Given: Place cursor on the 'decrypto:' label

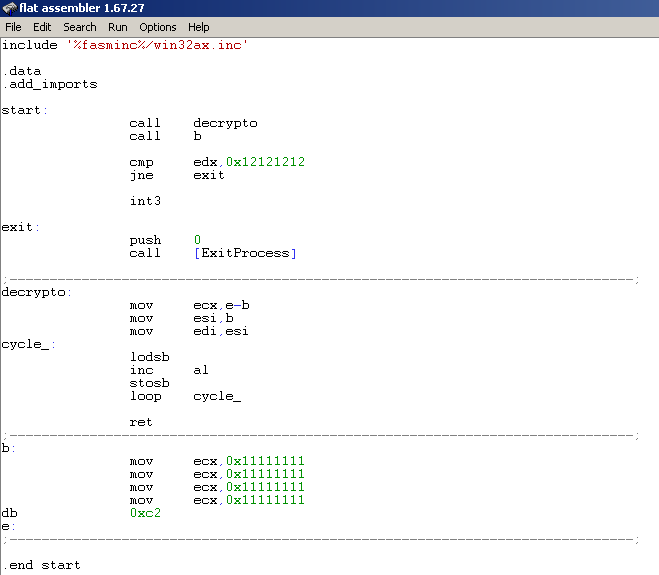Looking at the screenshot, I should coord(37,292).
